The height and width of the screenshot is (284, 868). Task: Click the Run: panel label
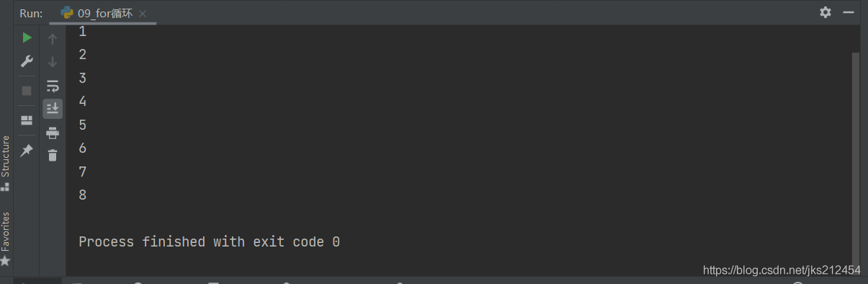coord(31,13)
